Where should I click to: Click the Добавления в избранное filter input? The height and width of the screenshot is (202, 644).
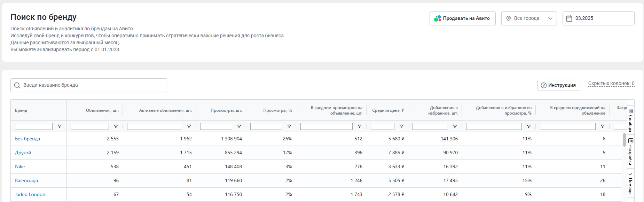coord(430,126)
